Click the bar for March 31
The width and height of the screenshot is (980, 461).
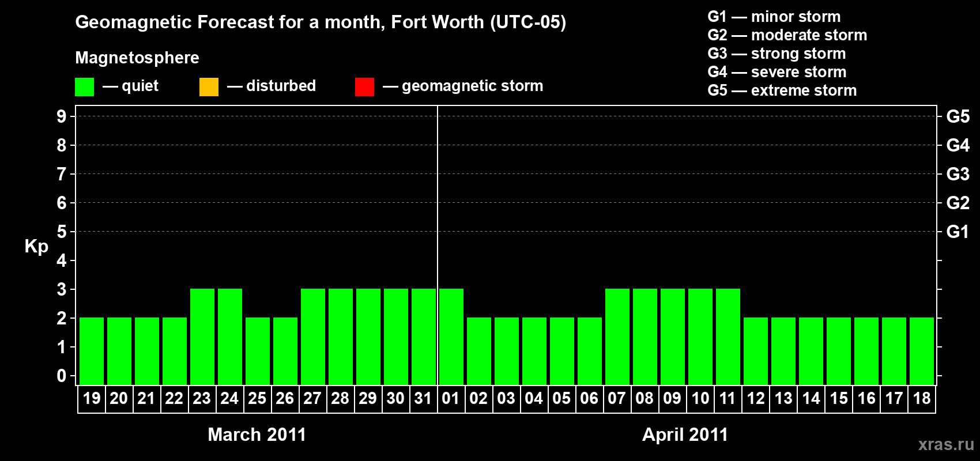pyautogui.click(x=424, y=337)
